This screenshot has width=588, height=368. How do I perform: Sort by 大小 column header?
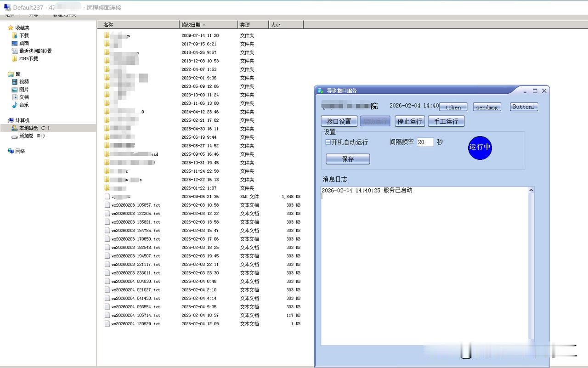click(286, 25)
